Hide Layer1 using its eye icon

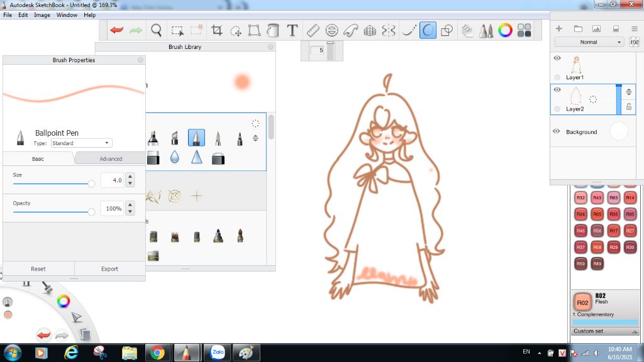[x=557, y=58]
